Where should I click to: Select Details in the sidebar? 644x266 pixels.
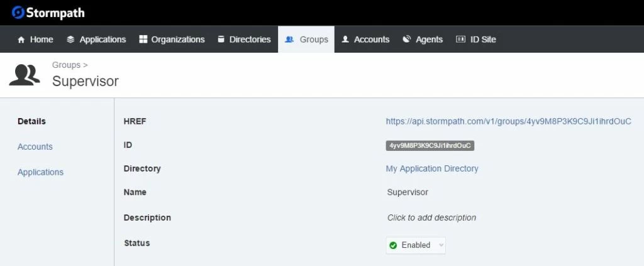click(x=31, y=121)
